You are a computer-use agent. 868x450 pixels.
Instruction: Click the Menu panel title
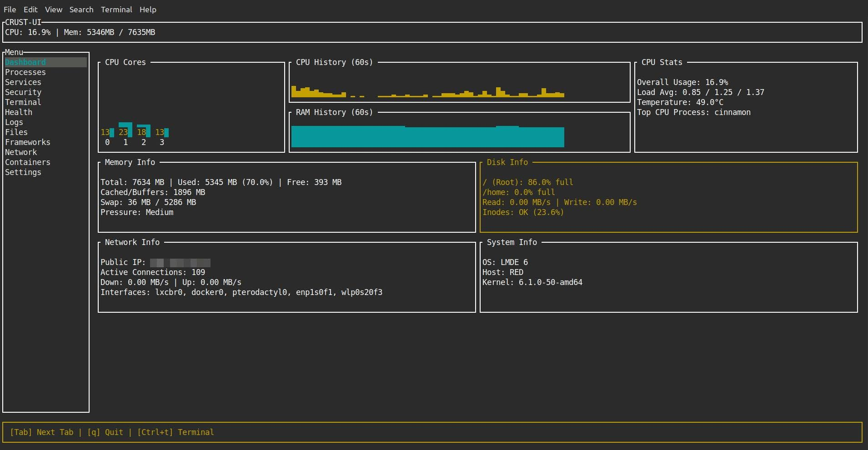click(14, 52)
